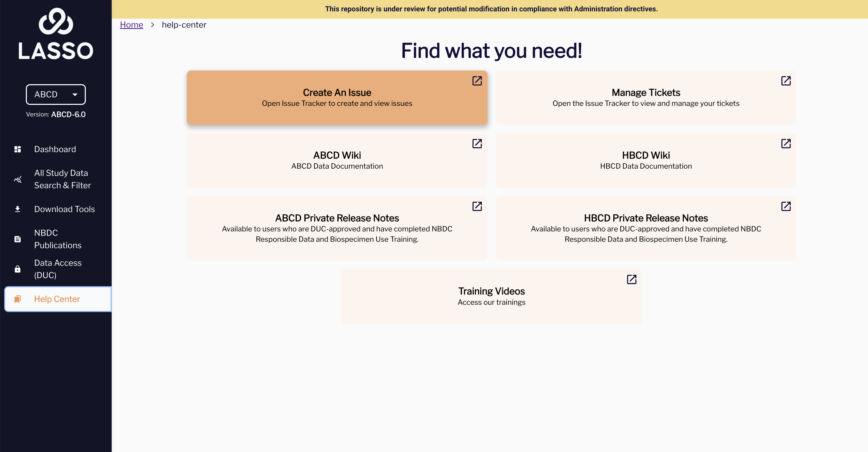The height and width of the screenshot is (452, 868).
Task: Click external-link icon on HBCD Private Release Notes
Action: tap(786, 206)
